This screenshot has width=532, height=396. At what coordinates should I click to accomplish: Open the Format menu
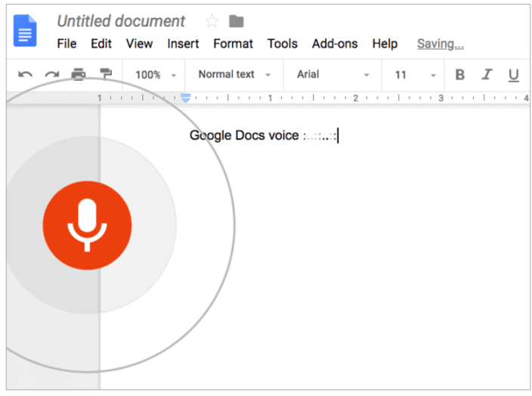tap(233, 44)
